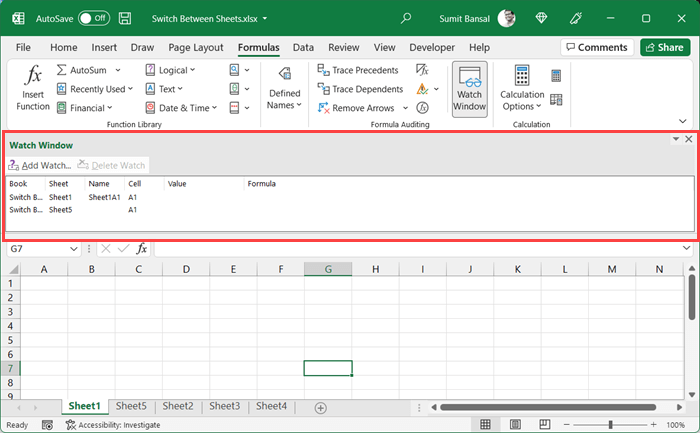Select Page Layout view in status bar

coord(516,425)
